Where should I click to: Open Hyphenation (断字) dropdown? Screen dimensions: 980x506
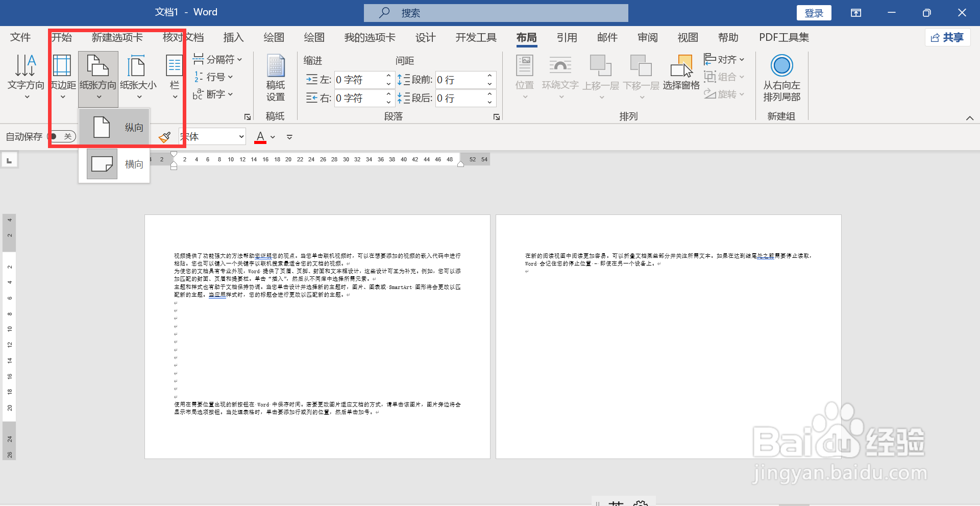point(213,94)
